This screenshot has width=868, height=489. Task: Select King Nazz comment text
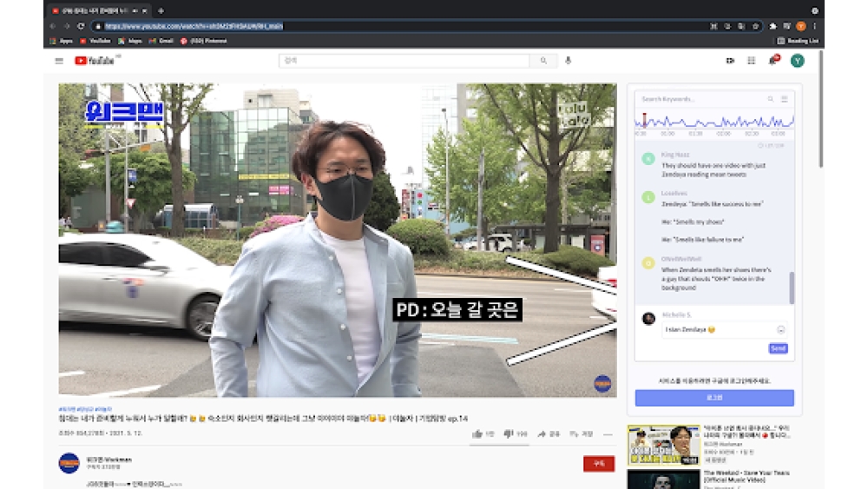713,170
